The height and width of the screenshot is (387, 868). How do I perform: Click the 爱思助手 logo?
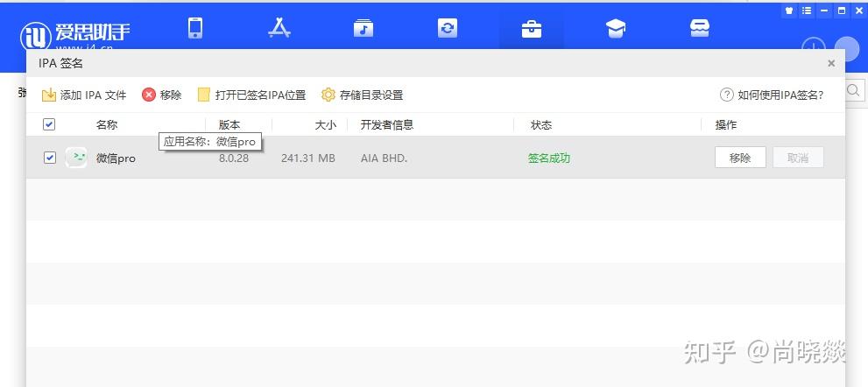[x=74, y=35]
